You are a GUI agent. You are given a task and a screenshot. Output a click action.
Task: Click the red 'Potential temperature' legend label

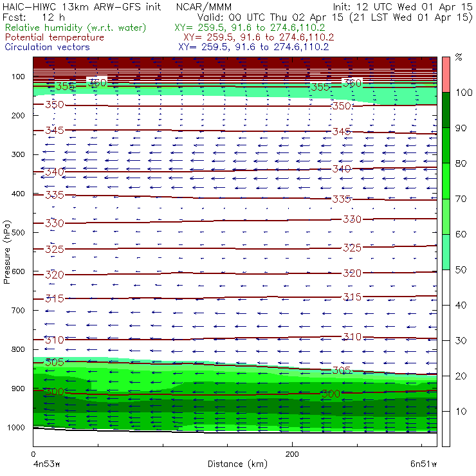[55, 37]
